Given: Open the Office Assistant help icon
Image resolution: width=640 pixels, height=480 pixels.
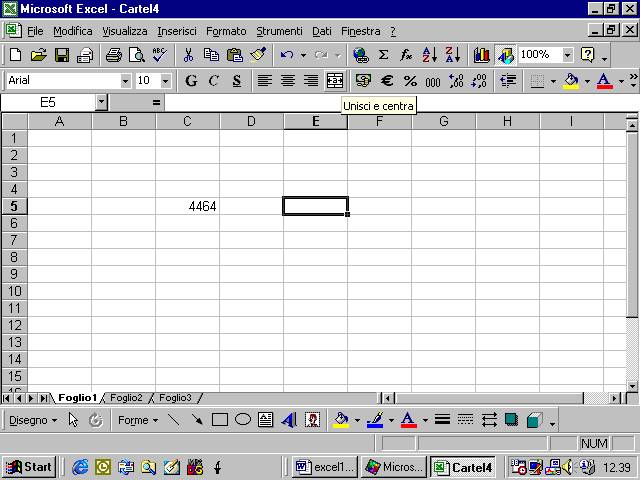Looking at the screenshot, I should pos(588,55).
